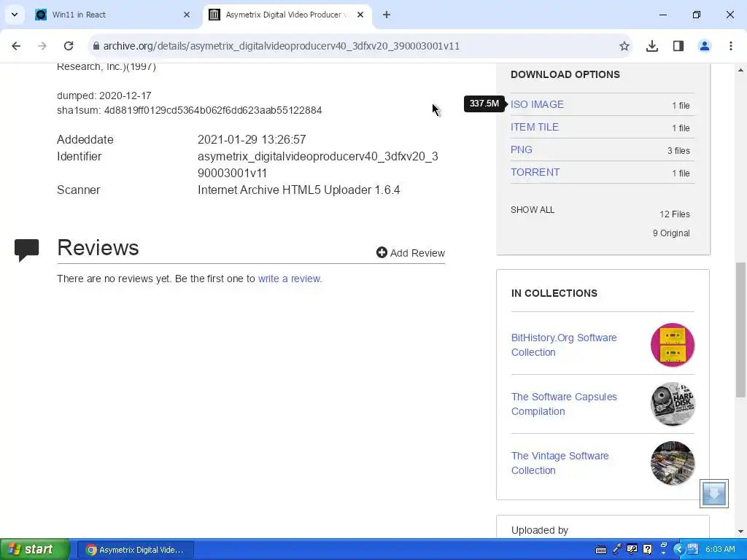747x560 pixels.
Task: Open Chrome downloads icon
Action: (652, 46)
